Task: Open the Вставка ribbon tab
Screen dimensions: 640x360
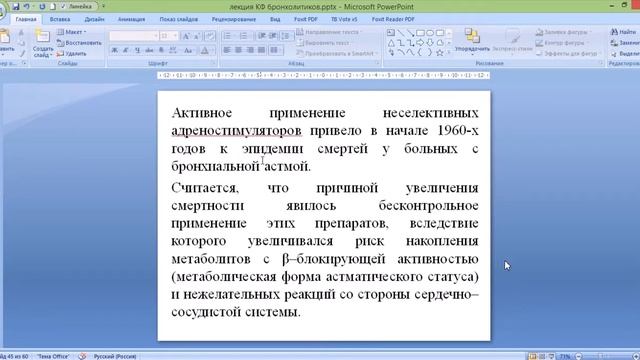Action: (x=60, y=19)
